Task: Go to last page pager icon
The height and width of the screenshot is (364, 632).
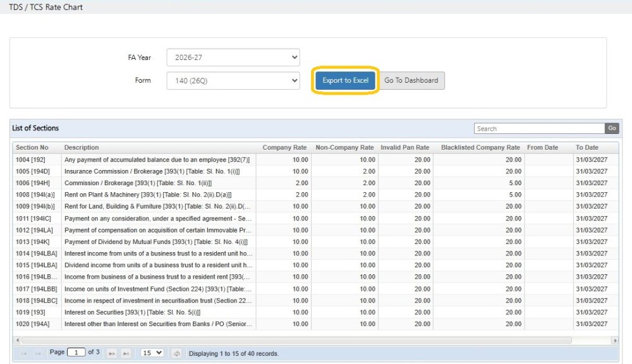Action: coord(126,353)
